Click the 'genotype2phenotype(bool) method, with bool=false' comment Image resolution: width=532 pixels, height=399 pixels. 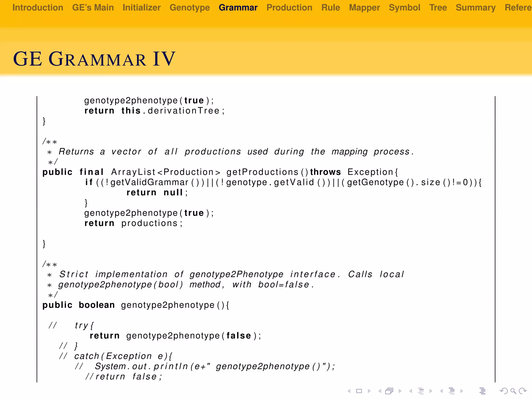tap(181, 285)
